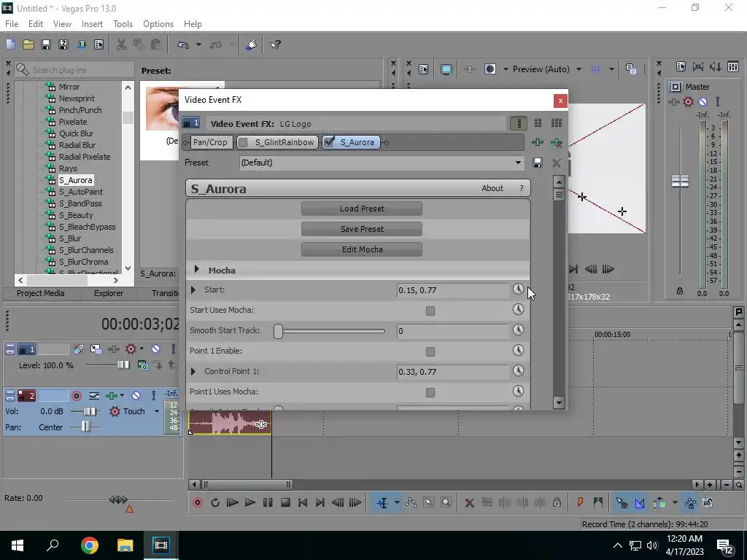Click the Start value field 0.15, 0.77
This screenshot has height=560, width=747.
pos(452,290)
